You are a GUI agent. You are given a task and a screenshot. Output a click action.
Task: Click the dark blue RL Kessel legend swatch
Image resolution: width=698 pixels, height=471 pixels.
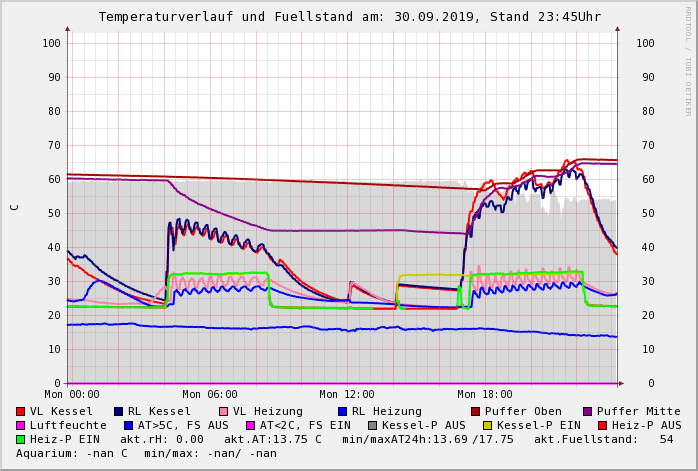pyautogui.click(x=118, y=412)
